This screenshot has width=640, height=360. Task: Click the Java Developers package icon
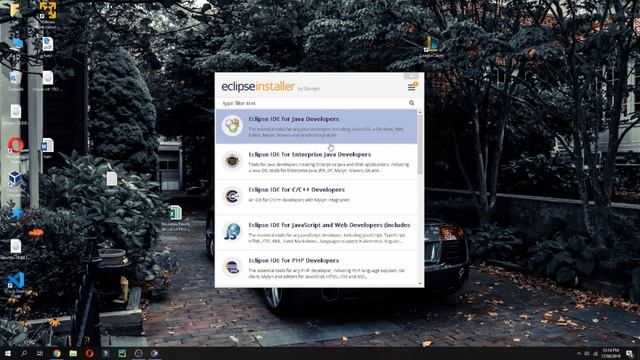point(232,125)
